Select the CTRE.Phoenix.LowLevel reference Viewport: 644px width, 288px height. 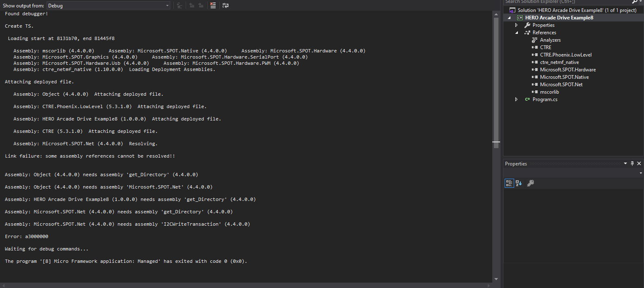pyautogui.click(x=566, y=55)
